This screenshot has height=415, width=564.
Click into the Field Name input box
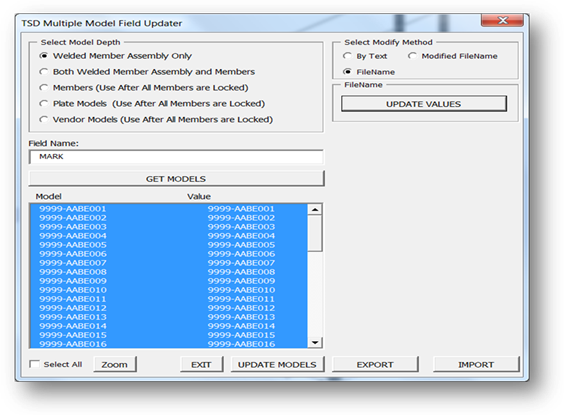click(176, 157)
